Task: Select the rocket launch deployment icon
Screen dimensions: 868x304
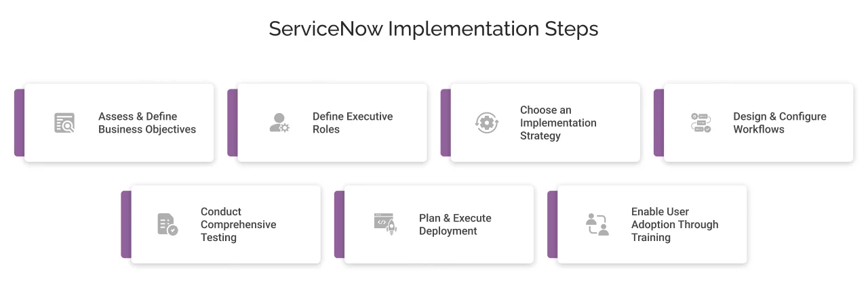Action: tap(384, 223)
